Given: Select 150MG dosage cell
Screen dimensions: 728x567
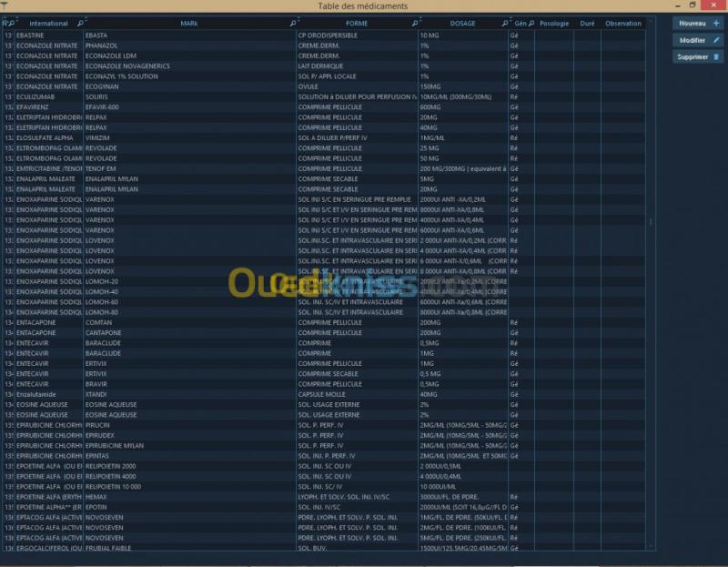Looking at the screenshot, I should [x=463, y=86].
